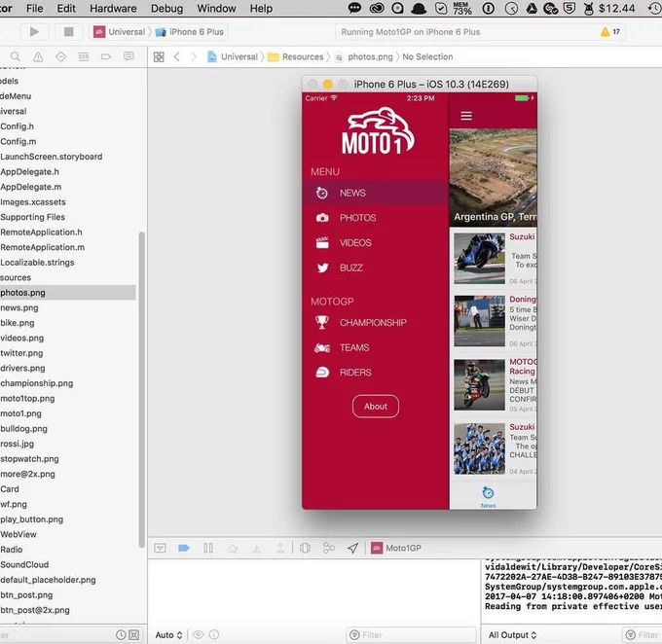
Task: Click the Moto1GP process in debug bar
Action: 396,548
